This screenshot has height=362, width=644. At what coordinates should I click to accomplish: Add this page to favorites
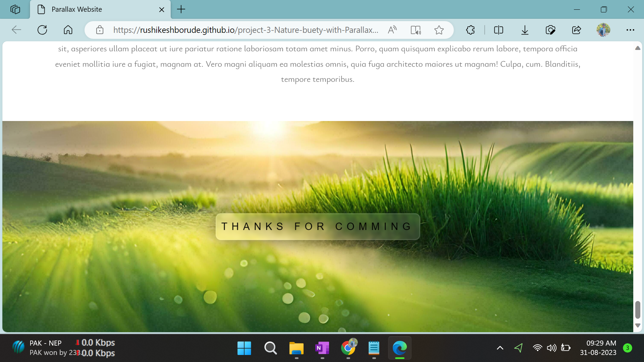coord(439,30)
